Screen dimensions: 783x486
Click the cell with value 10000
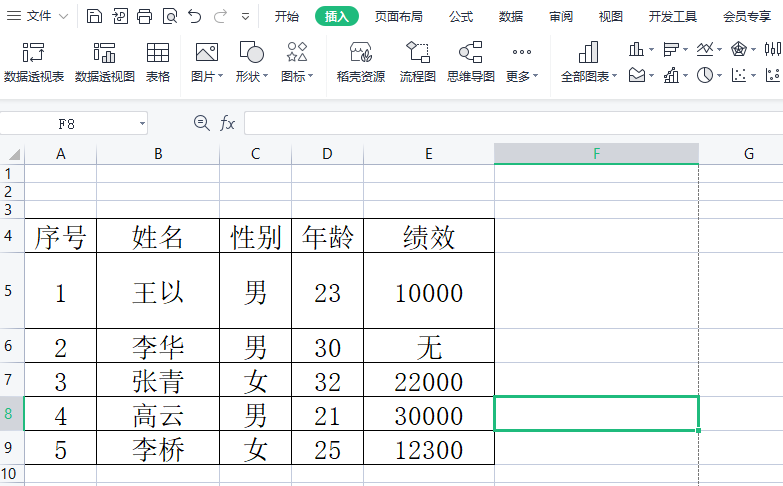[429, 291]
